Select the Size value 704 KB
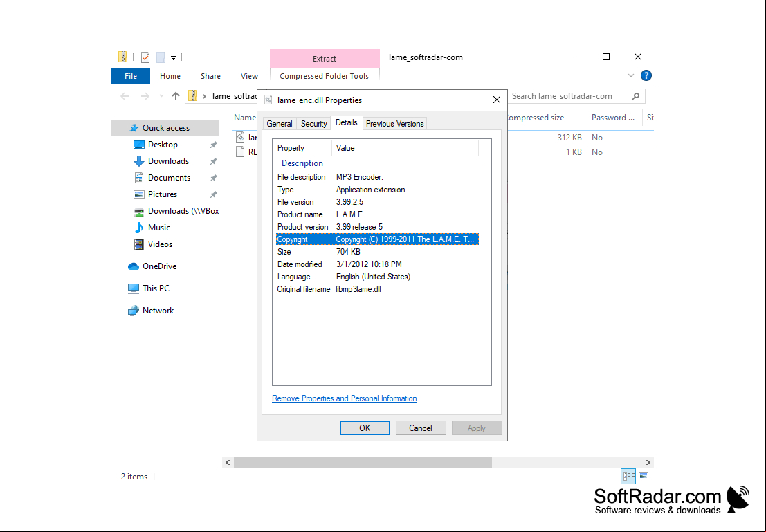This screenshot has height=532, width=766. (348, 252)
